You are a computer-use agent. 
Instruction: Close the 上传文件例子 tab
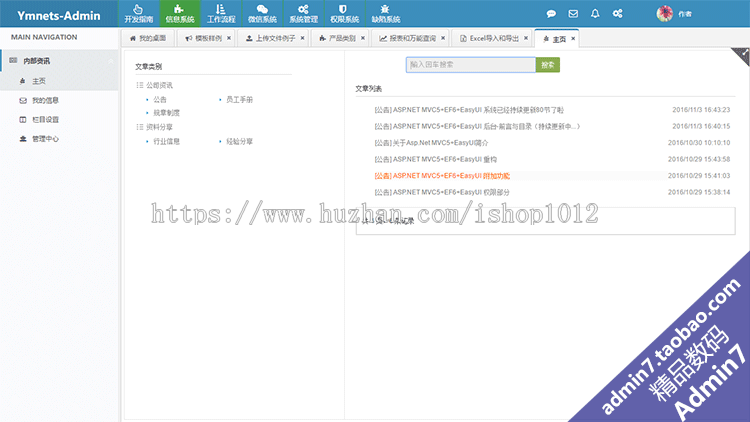pos(302,38)
